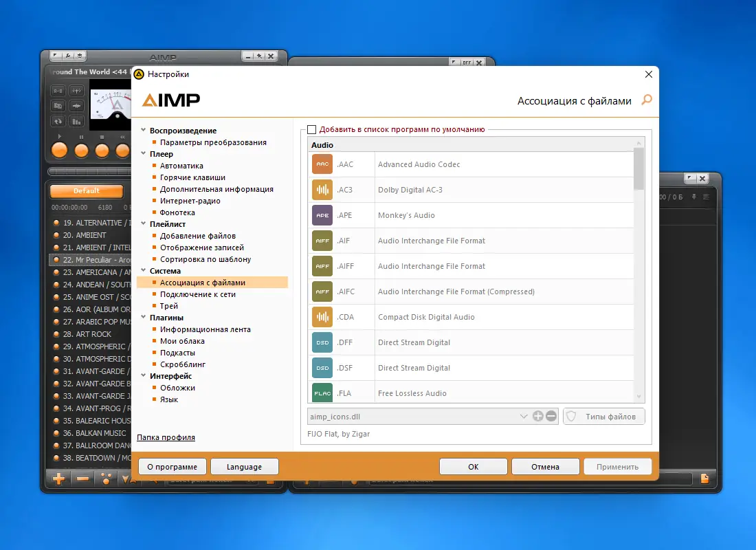This screenshot has width=756, height=550.
Task: Click the .DFF DSD icon
Action: tap(322, 342)
